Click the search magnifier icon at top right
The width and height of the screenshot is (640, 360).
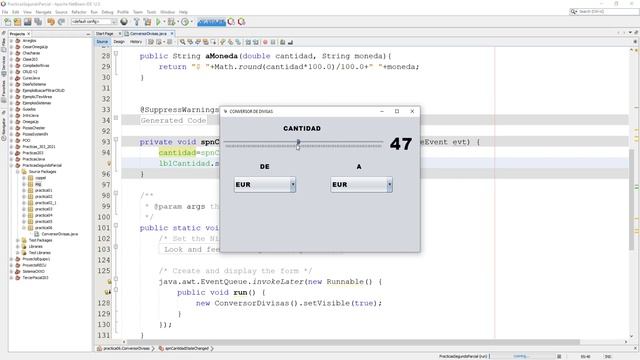coord(574,11)
